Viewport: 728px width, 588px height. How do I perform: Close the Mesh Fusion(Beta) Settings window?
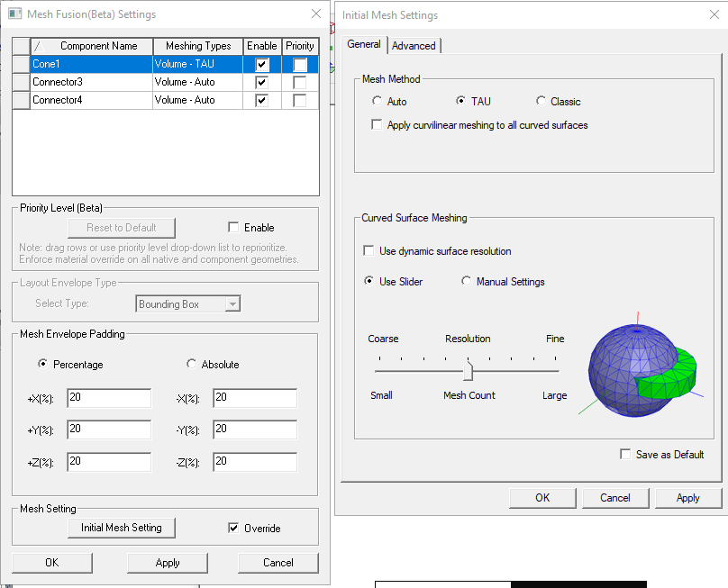[x=316, y=14]
